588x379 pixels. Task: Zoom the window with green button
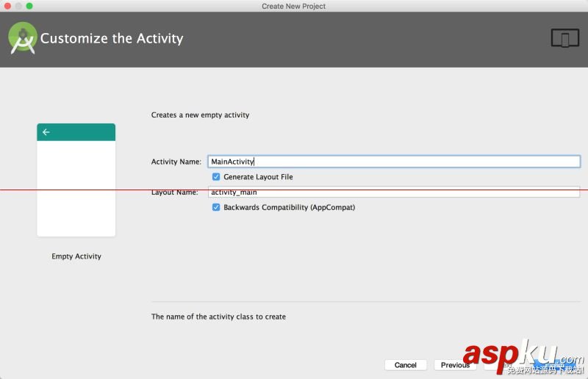pyautogui.click(x=29, y=6)
